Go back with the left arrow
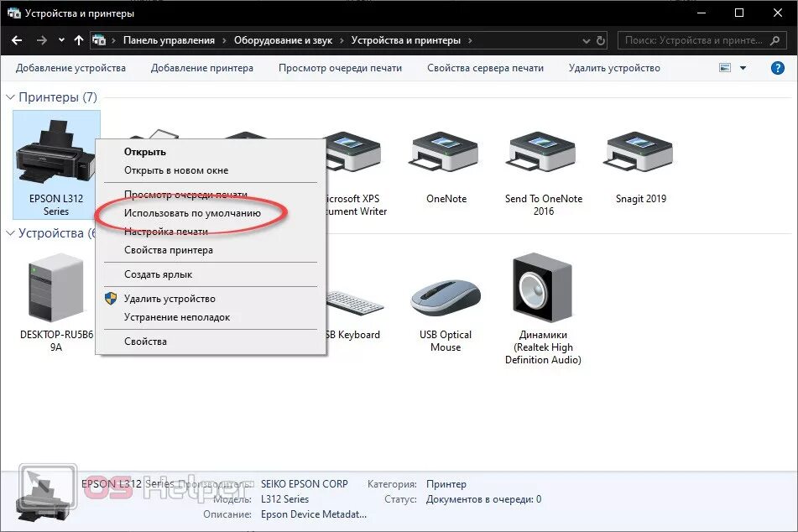The width and height of the screenshot is (798, 532). point(17,40)
